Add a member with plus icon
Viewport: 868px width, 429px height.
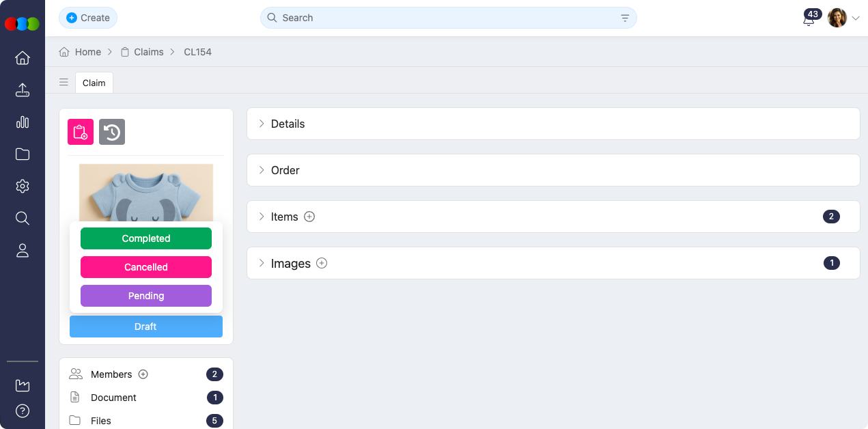pyautogui.click(x=143, y=374)
